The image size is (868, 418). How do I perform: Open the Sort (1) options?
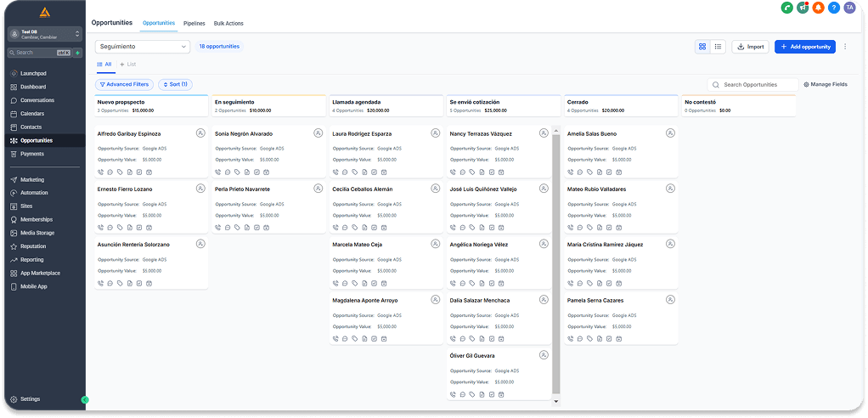tap(175, 85)
